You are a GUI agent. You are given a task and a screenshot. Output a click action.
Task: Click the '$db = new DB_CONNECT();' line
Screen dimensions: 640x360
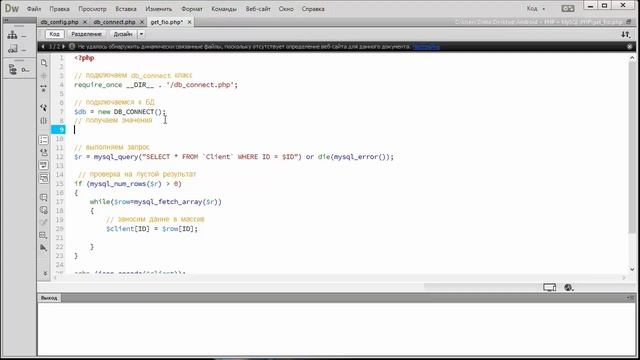pos(120,111)
